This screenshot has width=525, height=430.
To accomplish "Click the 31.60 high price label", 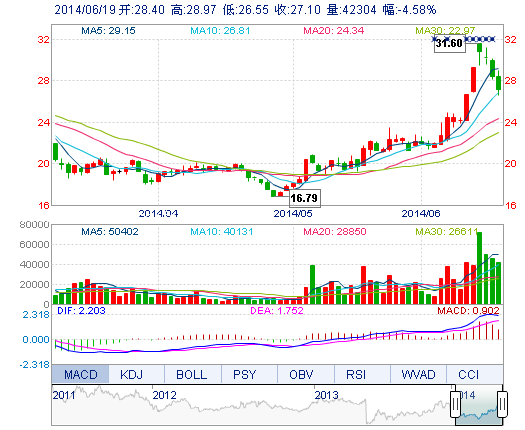I will click(449, 43).
